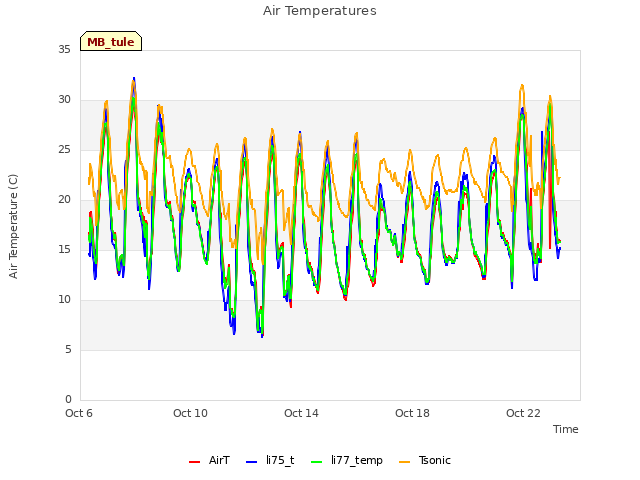This screenshot has height=480, width=640.
Task: Click the 10 y-axis tick label
Action: pos(64,300)
